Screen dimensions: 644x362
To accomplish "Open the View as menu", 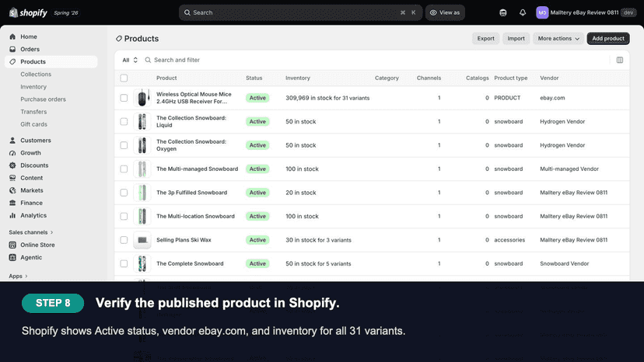I will (x=445, y=12).
